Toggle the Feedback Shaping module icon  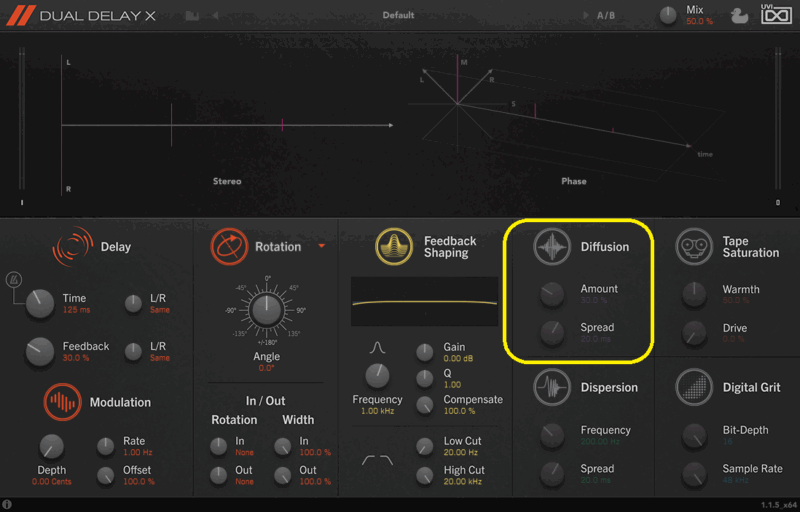394,246
